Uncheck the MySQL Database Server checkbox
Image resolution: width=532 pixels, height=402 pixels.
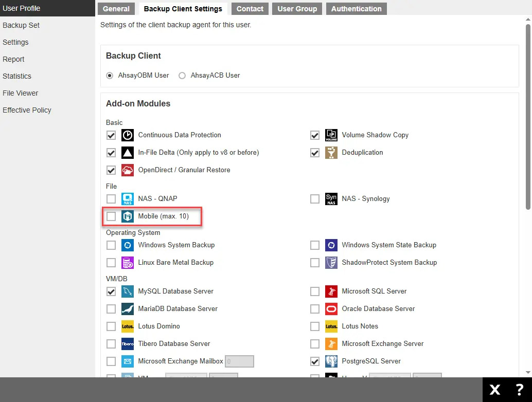coord(111,291)
